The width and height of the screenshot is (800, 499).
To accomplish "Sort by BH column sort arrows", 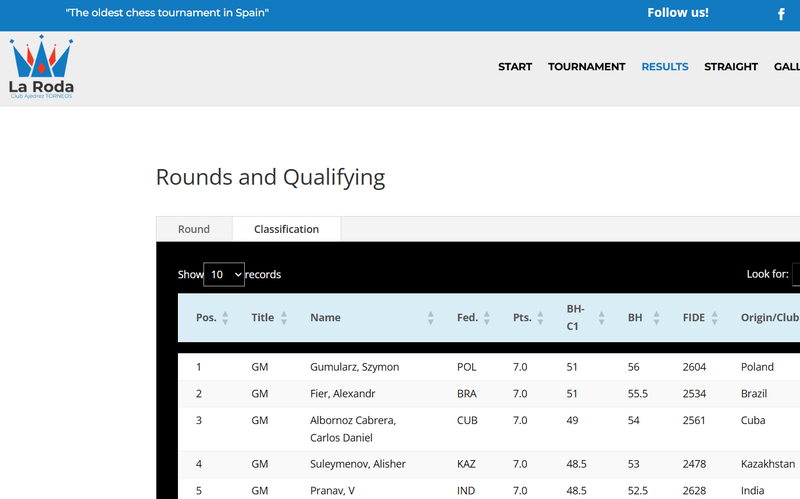I will pyautogui.click(x=657, y=318).
